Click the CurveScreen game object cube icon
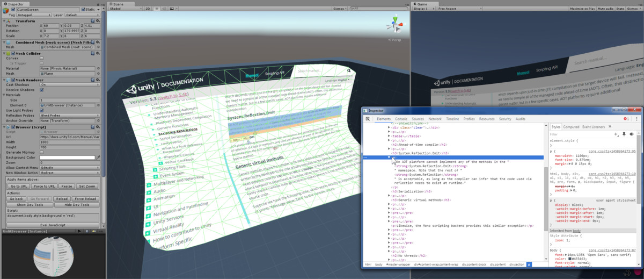This screenshot has height=279, width=644. tap(5, 12)
